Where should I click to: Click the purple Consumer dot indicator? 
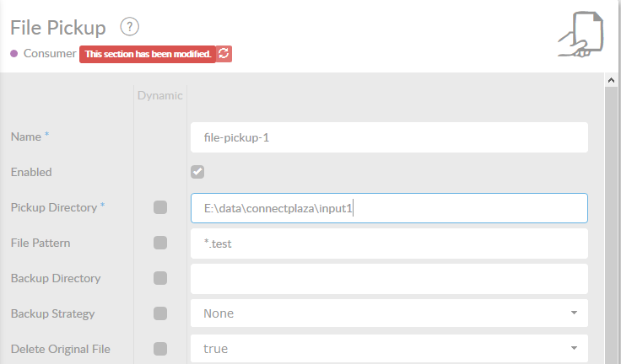(13, 53)
